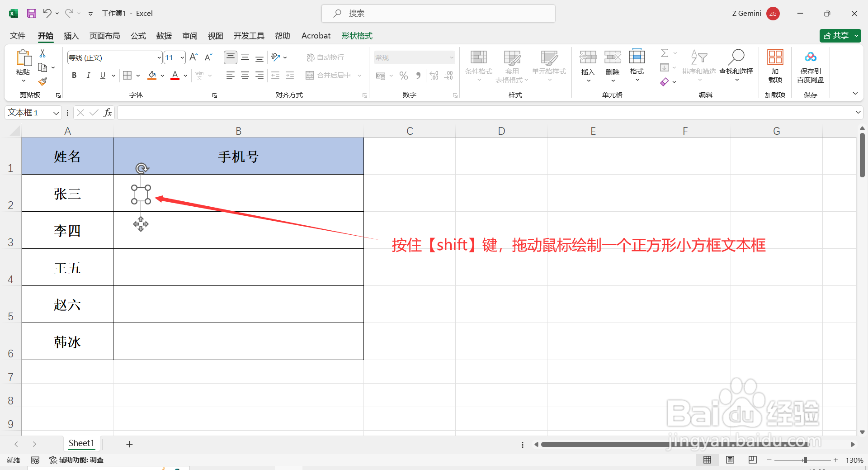Open the Acrobat ribbon tab
Viewport: 868px width, 470px height.
pyautogui.click(x=316, y=36)
